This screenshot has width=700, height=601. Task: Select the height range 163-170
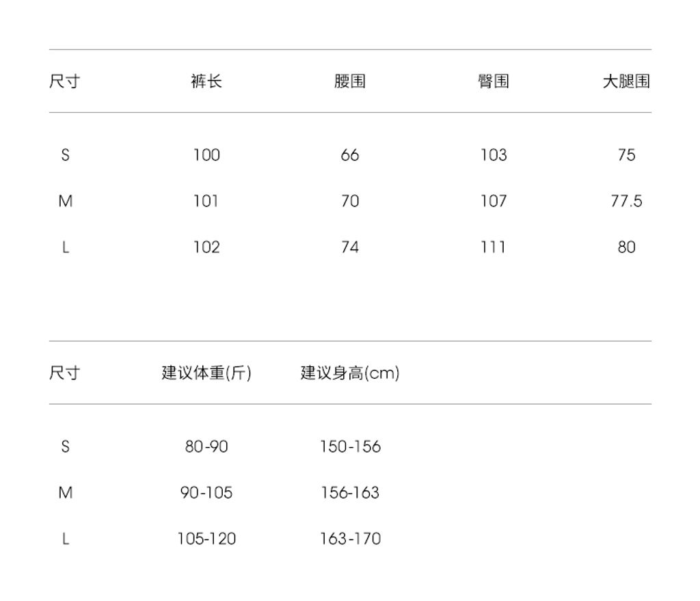(350, 539)
